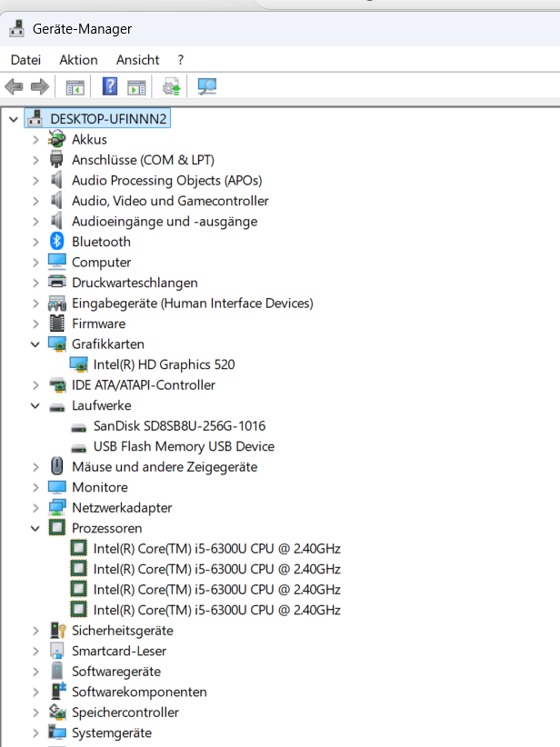Click the Softwarekomponenten icon

tap(58, 692)
